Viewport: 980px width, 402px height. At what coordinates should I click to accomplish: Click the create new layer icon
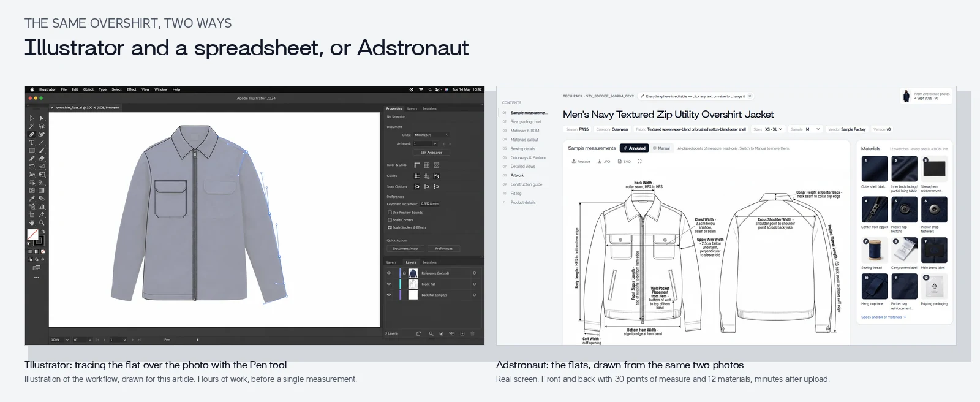click(462, 333)
